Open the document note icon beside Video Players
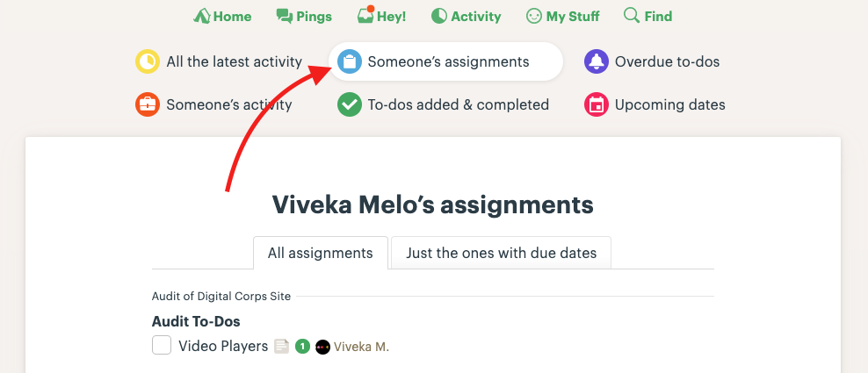 pyautogui.click(x=282, y=347)
